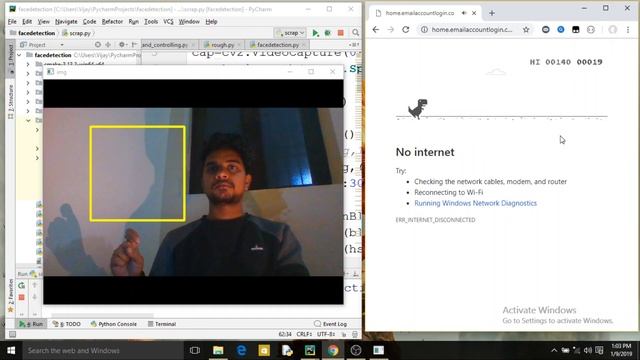The width and height of the screenshot is (640, 360).
Task: Open the Help menu in PyCharm
Action: point(211,22)
